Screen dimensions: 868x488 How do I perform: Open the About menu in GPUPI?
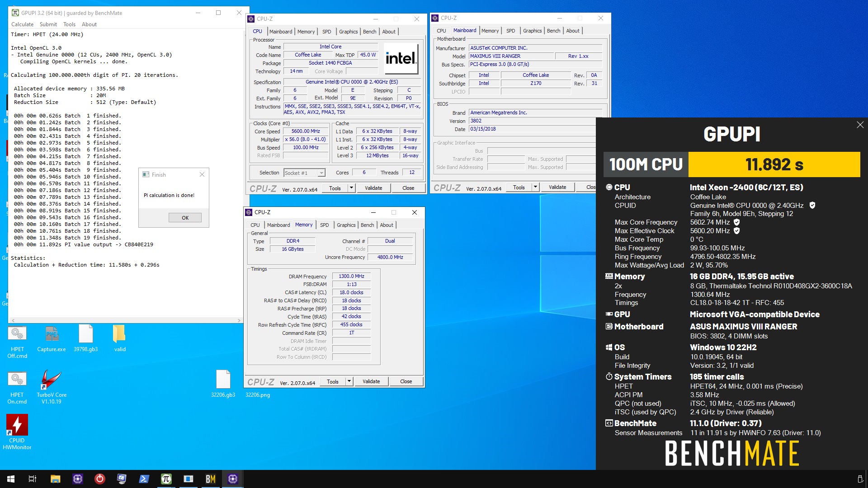pyautogui.click(x=89, y=24)
